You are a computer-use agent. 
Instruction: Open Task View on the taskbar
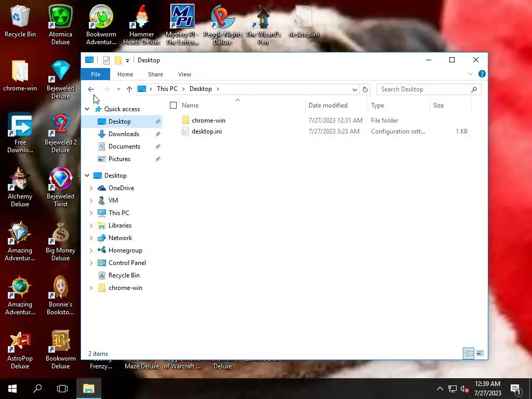(62, 389)
